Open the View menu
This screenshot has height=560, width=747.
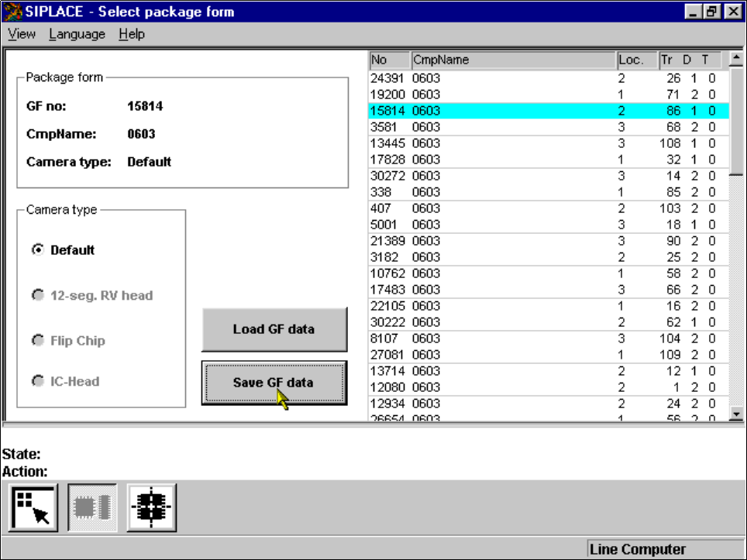(x=22, y=34)
